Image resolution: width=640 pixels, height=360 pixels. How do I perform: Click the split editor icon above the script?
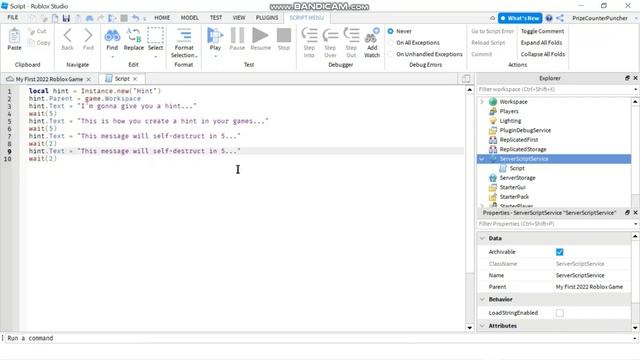click(x=466, y=78)
